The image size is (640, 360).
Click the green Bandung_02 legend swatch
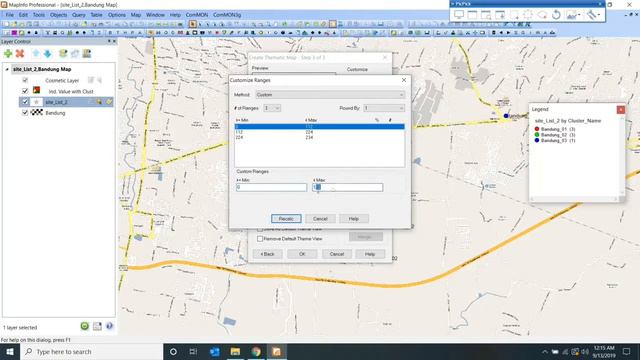(x=537, y=135)
